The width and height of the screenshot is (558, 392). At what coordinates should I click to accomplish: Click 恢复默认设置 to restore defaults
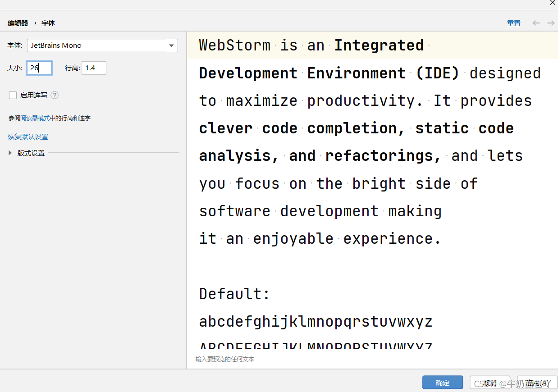[x=28, y=137]
